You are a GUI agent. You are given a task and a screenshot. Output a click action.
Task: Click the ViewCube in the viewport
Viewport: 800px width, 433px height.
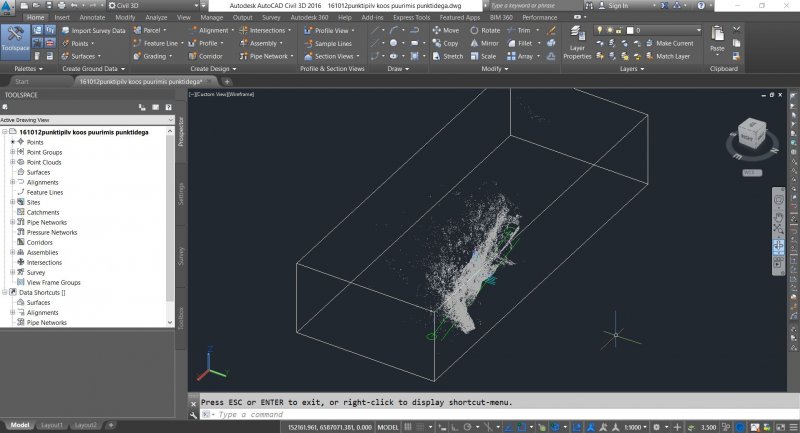pyautogui.click(x=752, y=135)
